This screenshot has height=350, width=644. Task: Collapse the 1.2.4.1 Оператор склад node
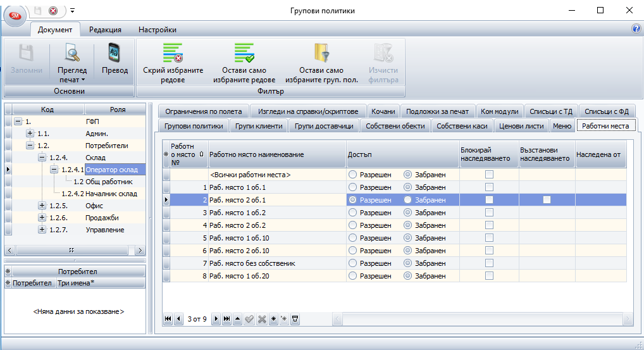tap(54, 170)
